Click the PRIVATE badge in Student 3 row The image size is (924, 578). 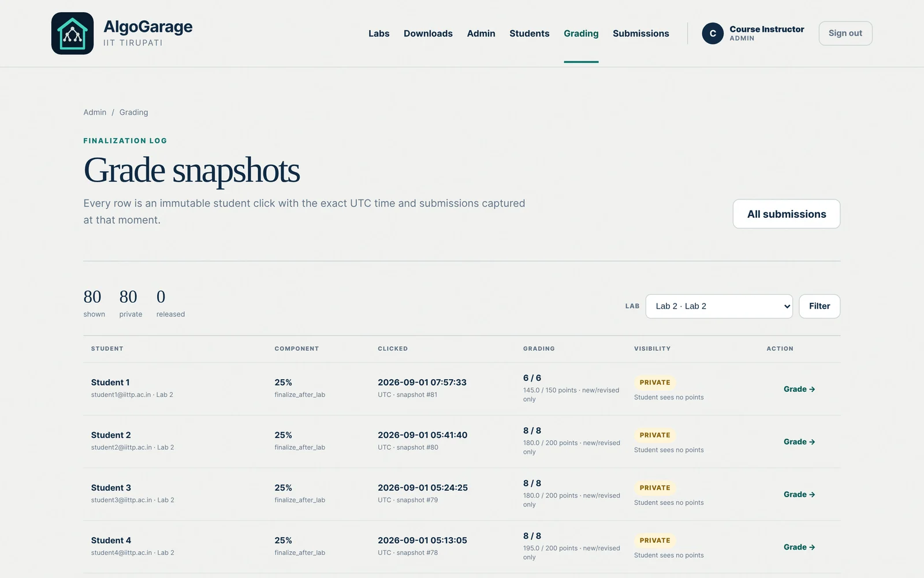pyautogui.click(x=655, y=488)
